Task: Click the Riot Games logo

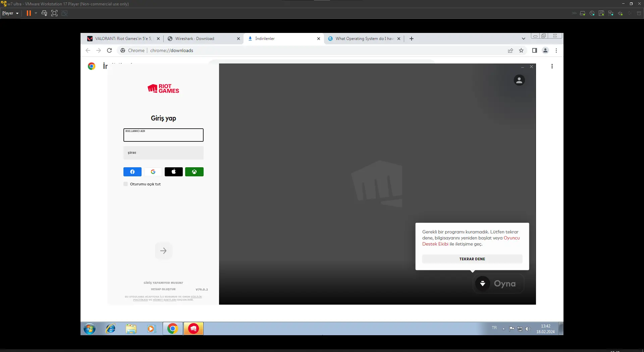Action: point(163,88)
